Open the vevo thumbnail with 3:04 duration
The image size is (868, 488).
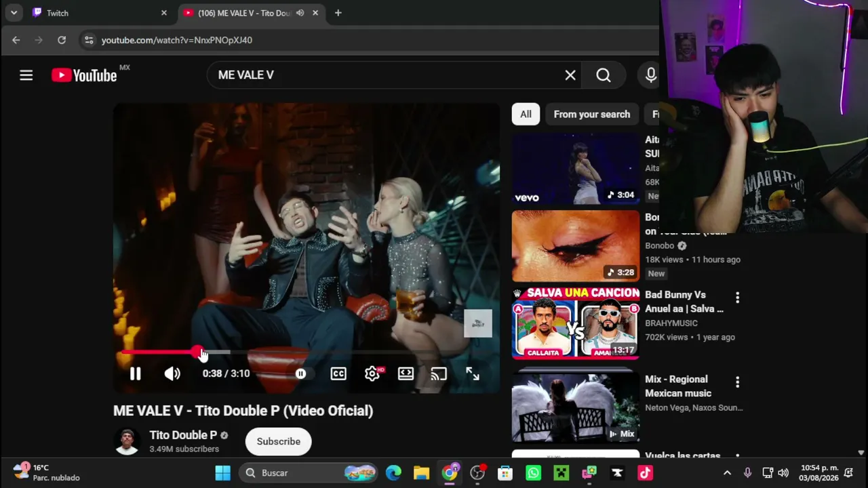576,169
